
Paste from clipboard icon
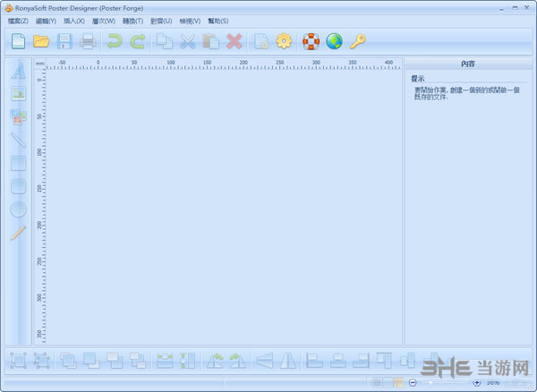coord(211,41)
